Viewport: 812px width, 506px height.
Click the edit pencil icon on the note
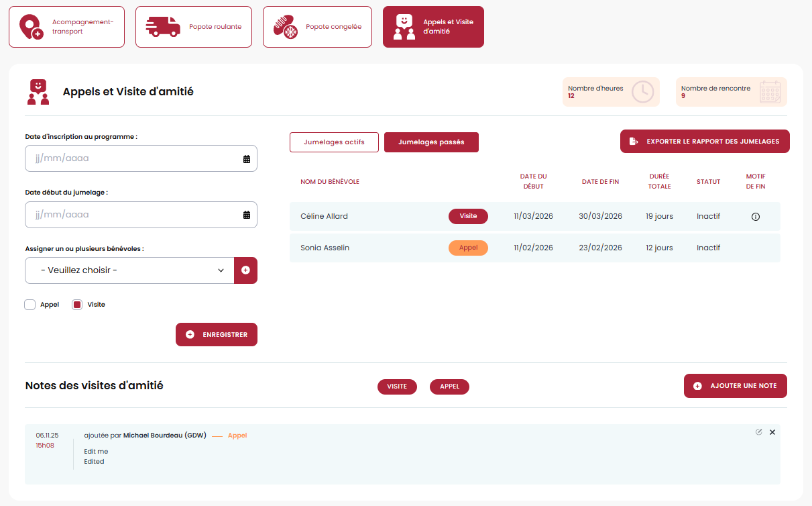tap(758, 432)
